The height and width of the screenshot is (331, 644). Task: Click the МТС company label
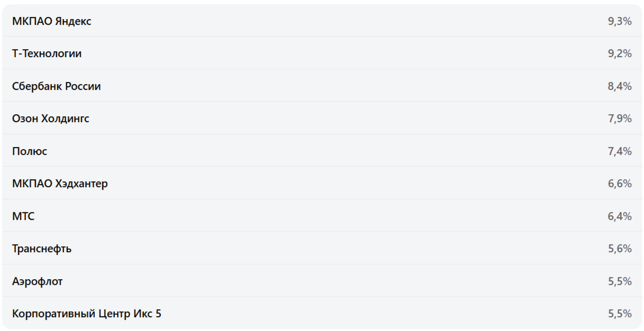(x=23, y=216)
